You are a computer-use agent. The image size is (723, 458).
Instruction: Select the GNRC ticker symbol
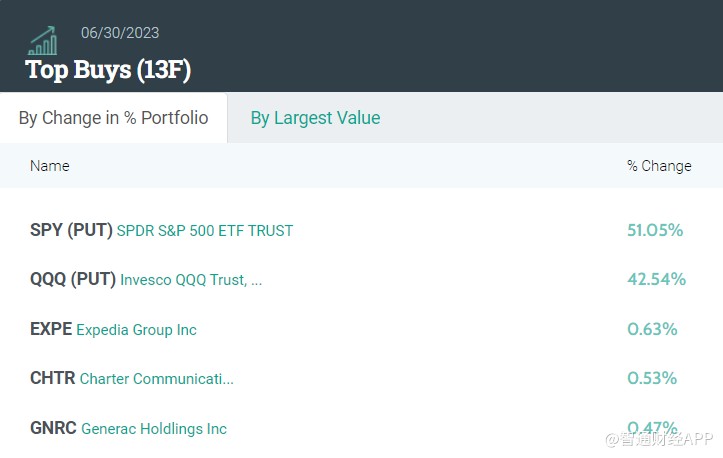tap(53, 428)
